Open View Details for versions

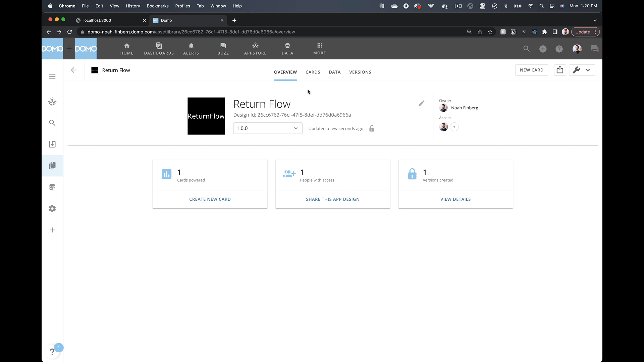[x=455, y=199]
